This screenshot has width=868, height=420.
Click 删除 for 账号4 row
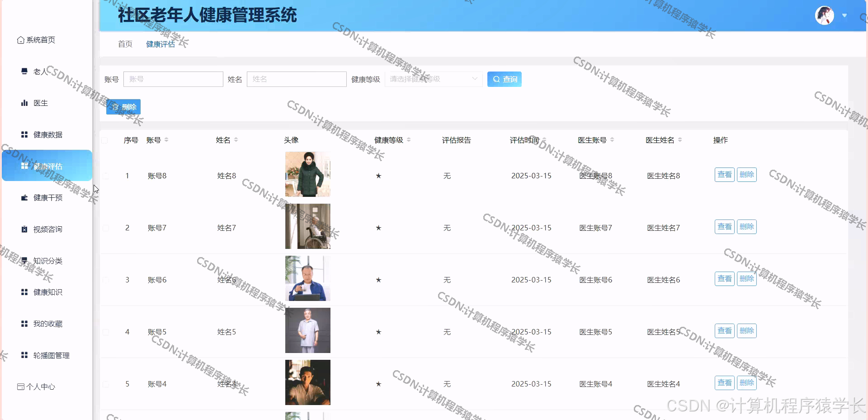pos(747,383)
